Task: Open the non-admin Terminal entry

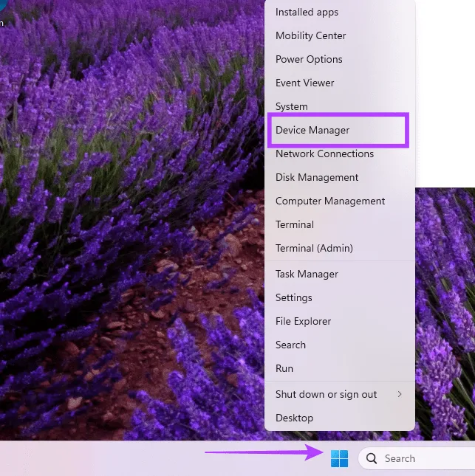Action: point(295,224)
